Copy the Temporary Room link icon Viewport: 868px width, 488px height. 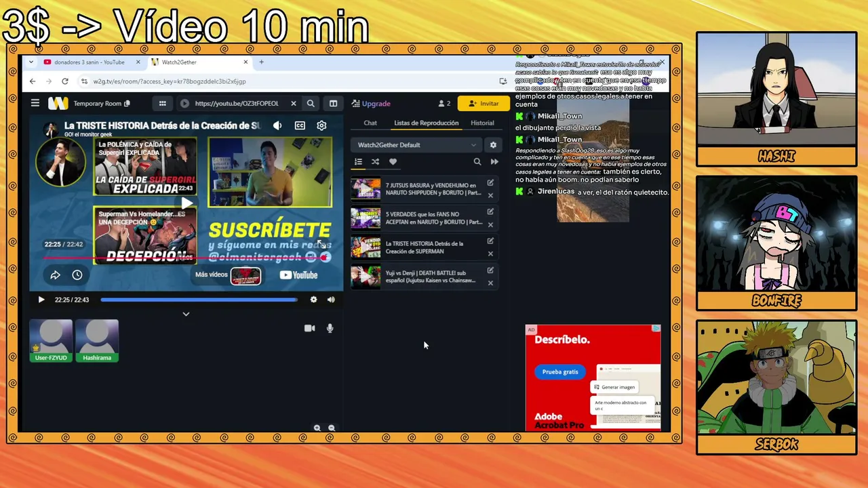[127, 103]
